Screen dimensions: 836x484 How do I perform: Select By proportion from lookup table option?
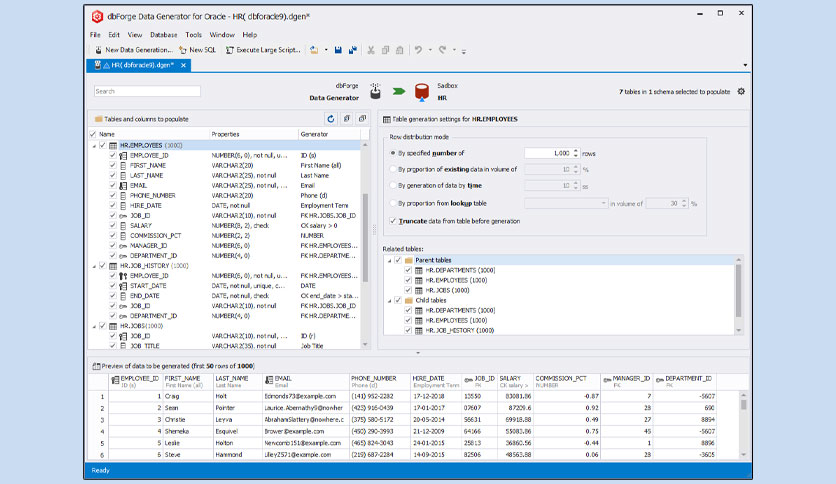(393, 203)
